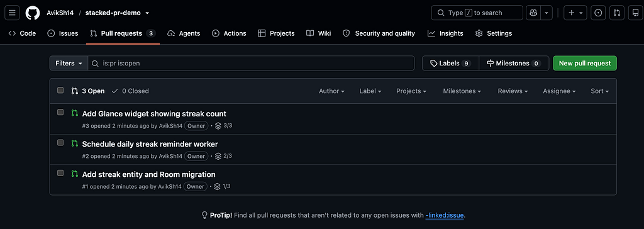The image size is (644, 229).
Task: Click AvikSh14 author on PR #2
Action: coord(170,156)
